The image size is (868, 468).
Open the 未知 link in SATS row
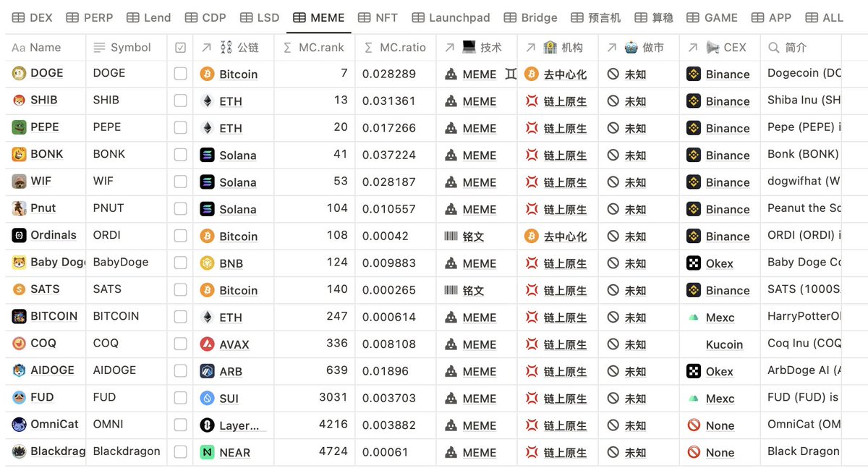(x=635, y=291)
